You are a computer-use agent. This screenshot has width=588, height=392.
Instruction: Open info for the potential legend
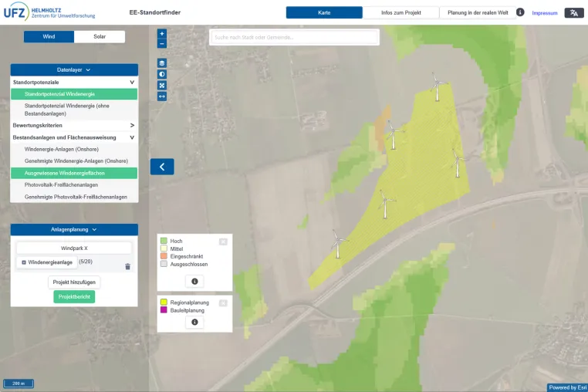pos(194,282)
